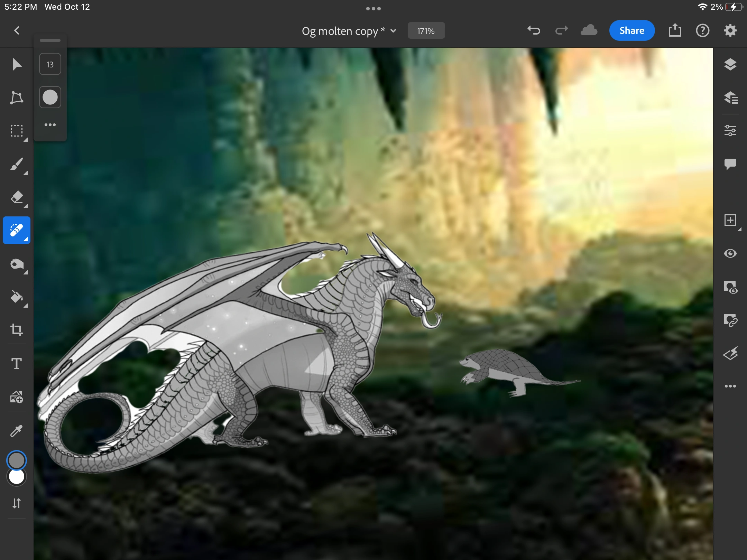
Task: Open the Place Photo tool
Action: pos(16,397)
